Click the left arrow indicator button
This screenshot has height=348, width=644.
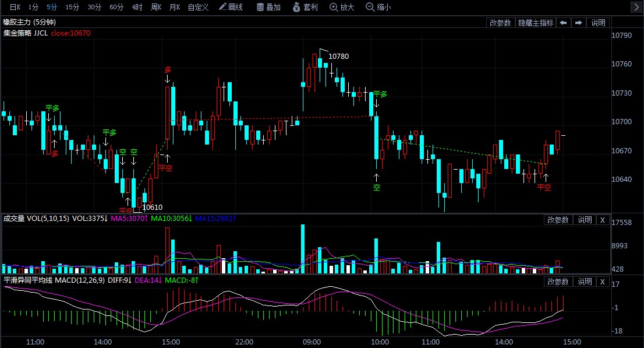(x=563, y=23)
